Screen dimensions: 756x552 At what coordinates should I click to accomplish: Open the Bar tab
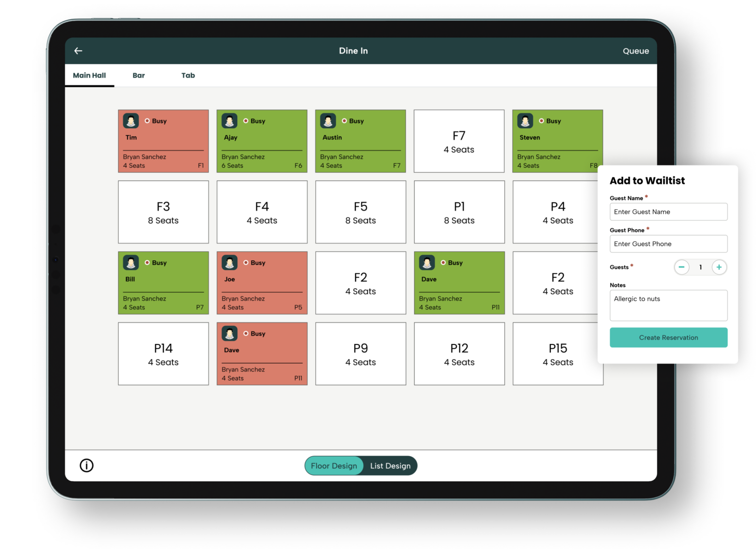click(139, 75)
